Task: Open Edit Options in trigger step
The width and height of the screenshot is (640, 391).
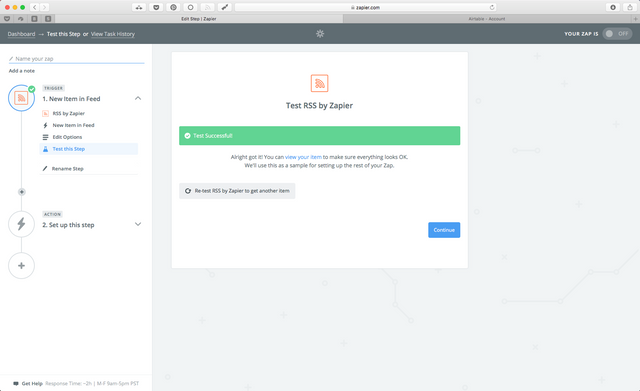Action: click(67, 137)
